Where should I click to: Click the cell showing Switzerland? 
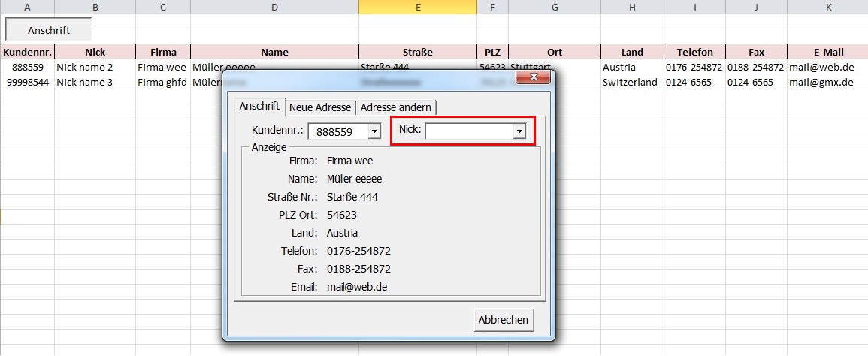(x=629, y=82)
